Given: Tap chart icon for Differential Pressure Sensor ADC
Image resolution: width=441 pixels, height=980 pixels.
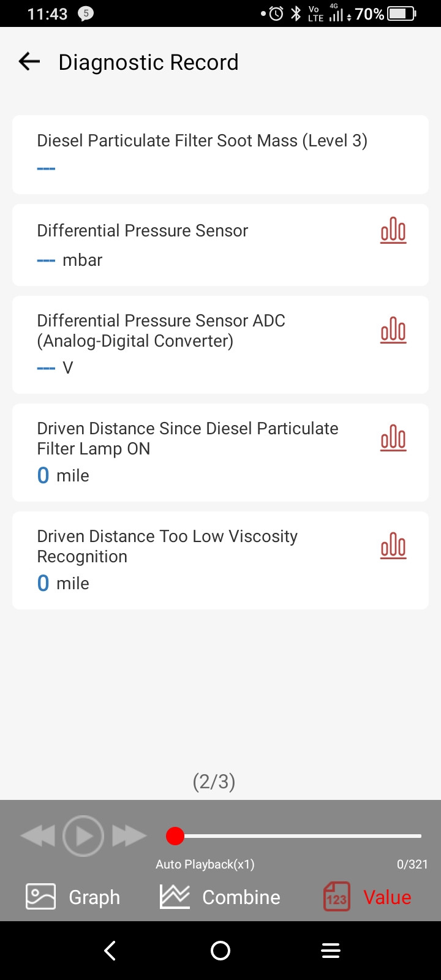Looking at the screenshot, I should tap(393, 331).
